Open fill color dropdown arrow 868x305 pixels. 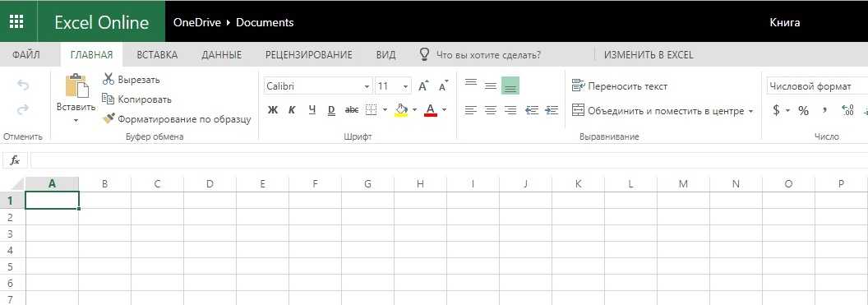tap(414, 110)
